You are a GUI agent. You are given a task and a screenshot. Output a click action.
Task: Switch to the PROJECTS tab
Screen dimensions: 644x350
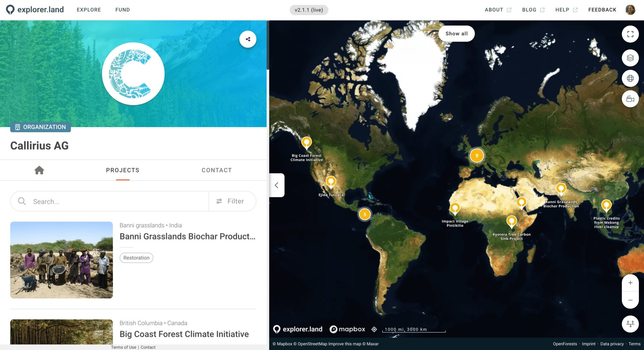tap(123, 170)
